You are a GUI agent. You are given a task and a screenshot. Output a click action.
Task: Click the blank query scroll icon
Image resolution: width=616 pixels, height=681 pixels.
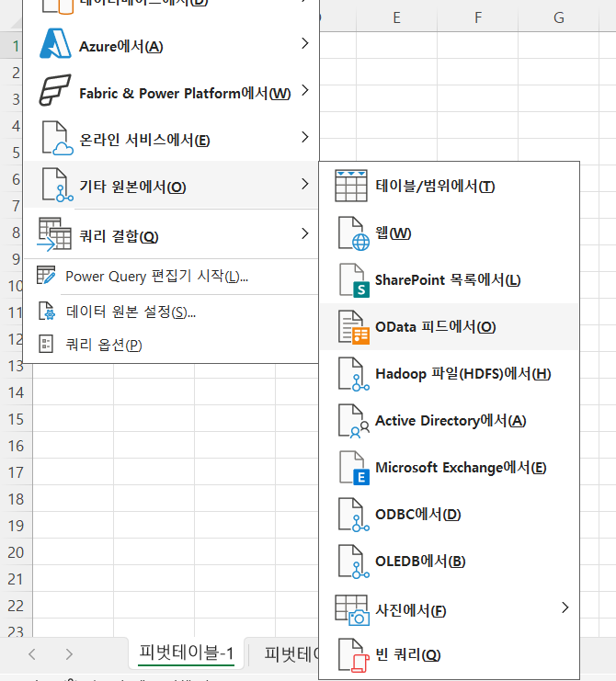click(354, 655)
